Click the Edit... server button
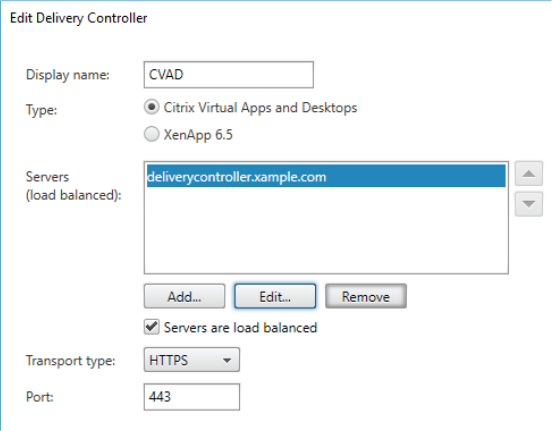 (x=275, y=296)
